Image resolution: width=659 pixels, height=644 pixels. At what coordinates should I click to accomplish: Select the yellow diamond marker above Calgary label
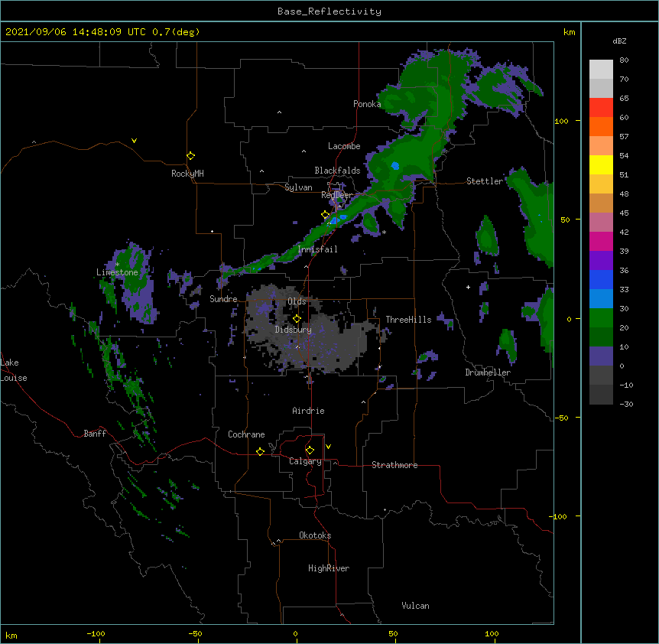[310, 450]
